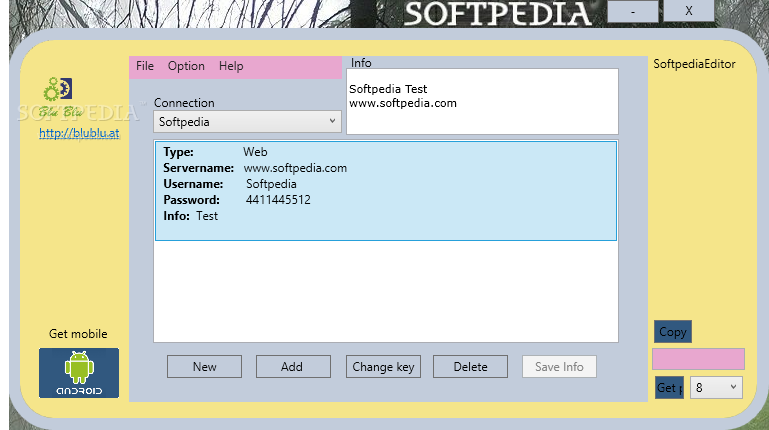Image resolution: width=769 pixels, height=430 pixels.
Task: Click the Get password button
Action: tap(669, 388)
